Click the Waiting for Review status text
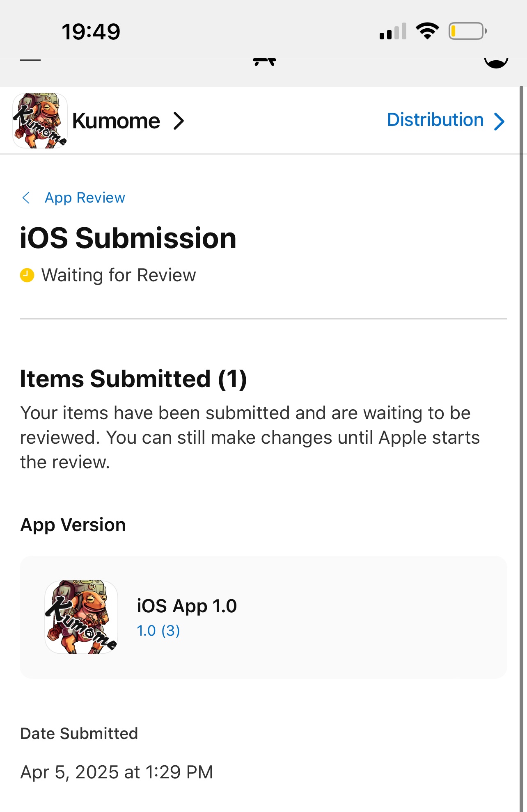Viewport: 527px width, 812px height. [x=119, y=275]
